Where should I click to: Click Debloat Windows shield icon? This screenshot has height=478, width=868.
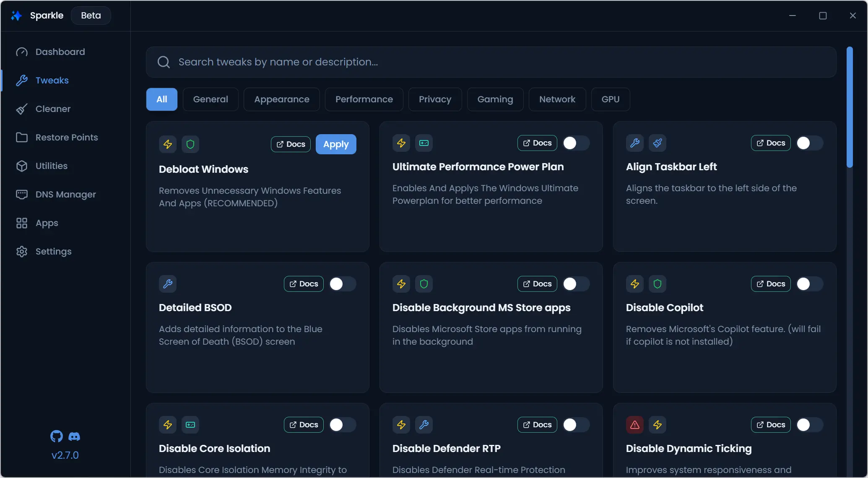tap(190, 144)
